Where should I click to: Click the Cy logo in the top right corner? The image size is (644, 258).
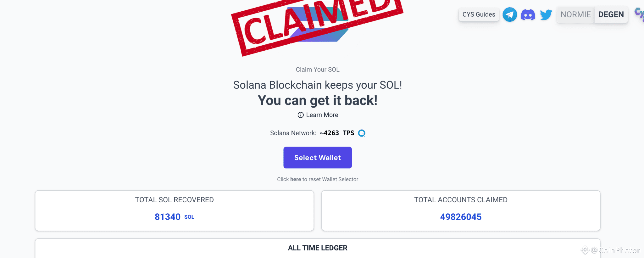[x=640, y=14]
